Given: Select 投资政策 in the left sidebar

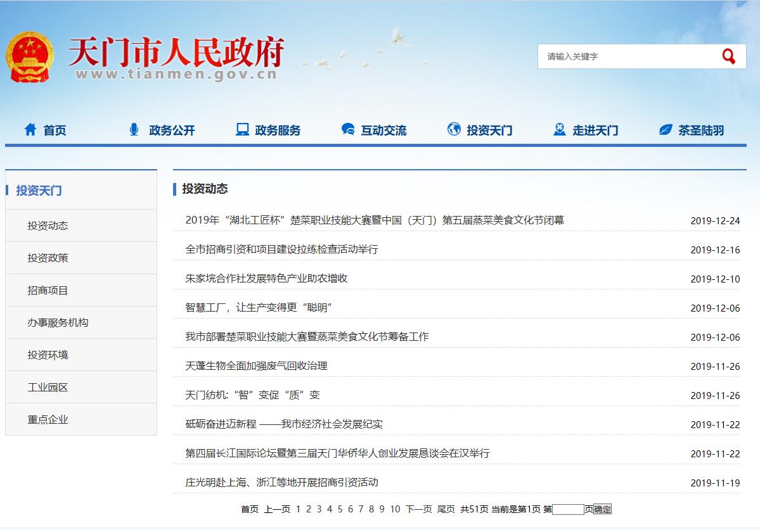Looking at the screenshot, I should tap(48, 258).
